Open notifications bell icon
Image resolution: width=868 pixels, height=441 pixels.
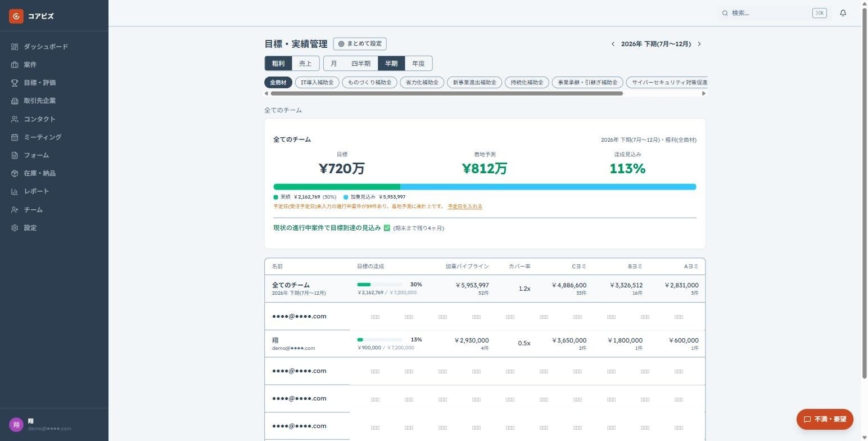pyautogui.click(x=843, y=13)
